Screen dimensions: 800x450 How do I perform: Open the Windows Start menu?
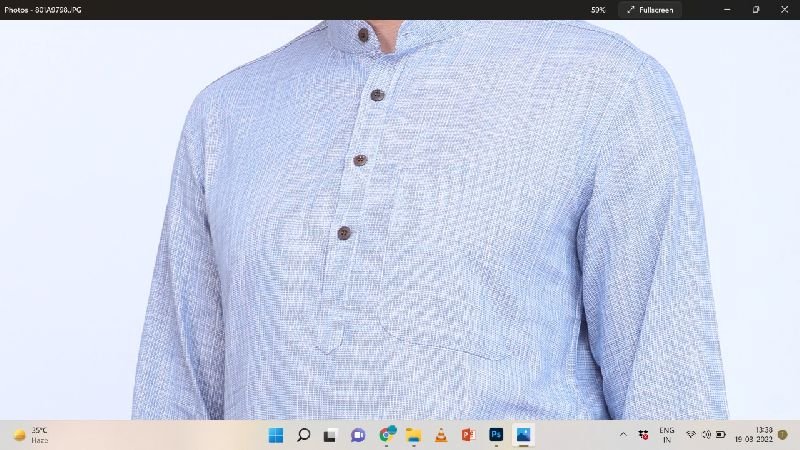[276, 435]
